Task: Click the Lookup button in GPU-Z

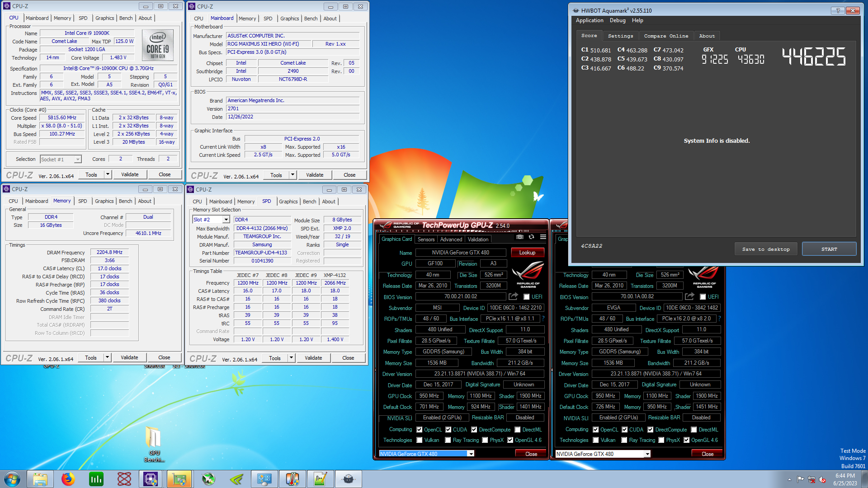Action: click(527, 253)
